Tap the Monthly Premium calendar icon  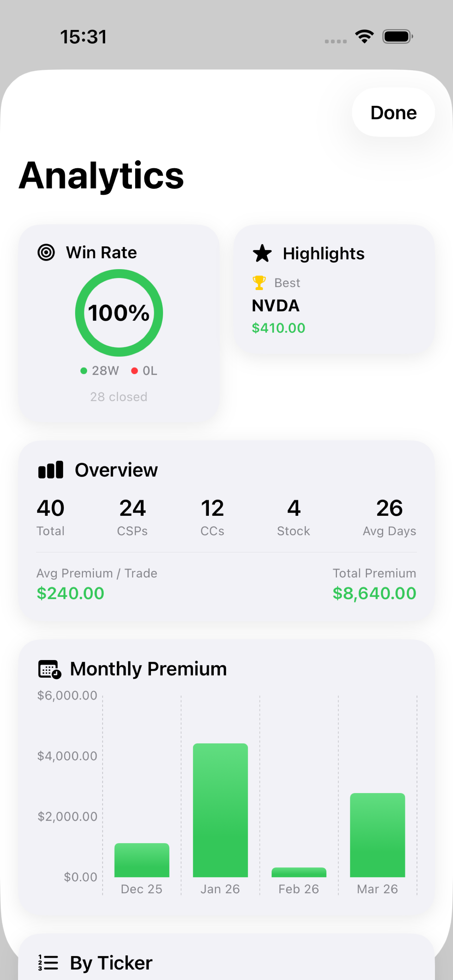click(x=49, y=669)
